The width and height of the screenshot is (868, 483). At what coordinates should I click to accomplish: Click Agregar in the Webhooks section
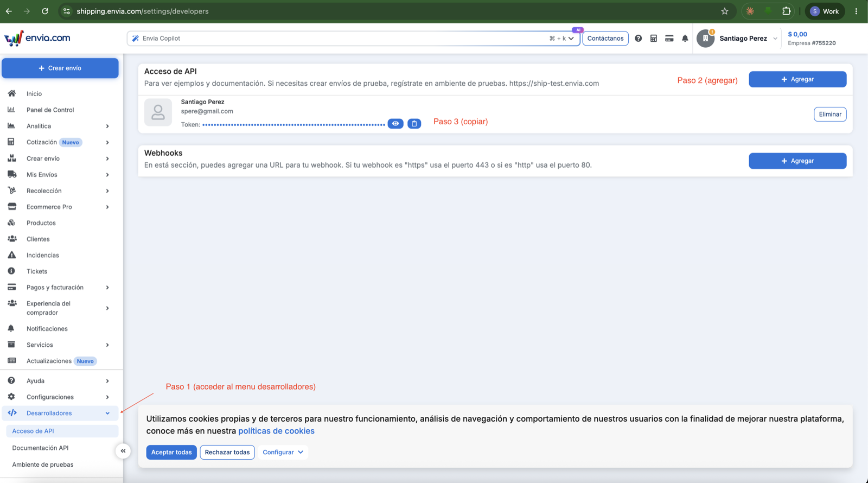[x=797, y=161]
